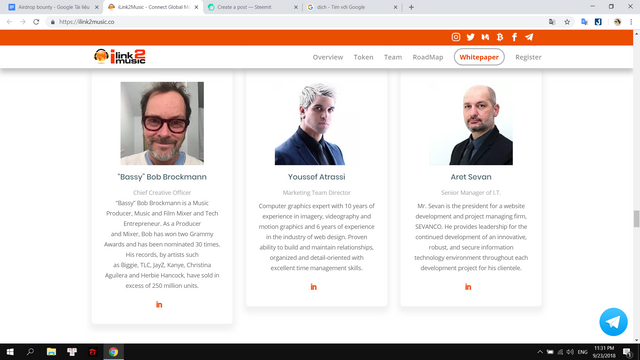Viewport: 640px width, 360px height.
Task: Click the iLink2Music logo
Action: click(x=120, y=57)
